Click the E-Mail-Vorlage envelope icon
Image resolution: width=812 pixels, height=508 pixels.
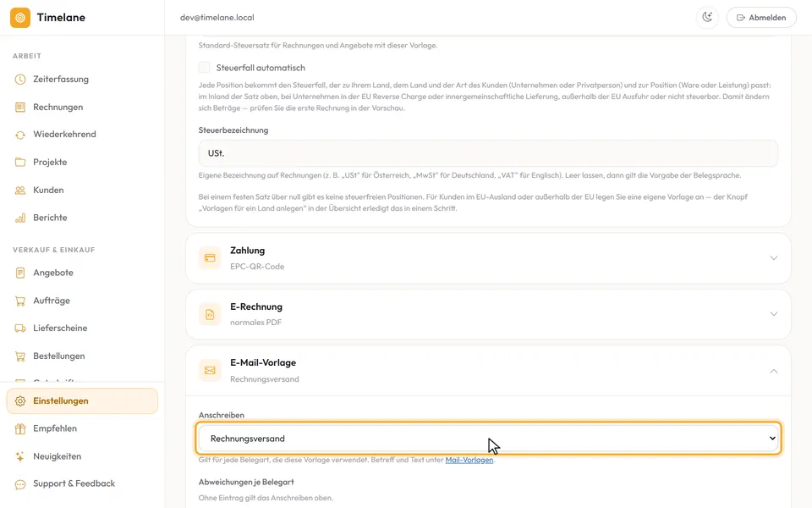click(210, 370)
